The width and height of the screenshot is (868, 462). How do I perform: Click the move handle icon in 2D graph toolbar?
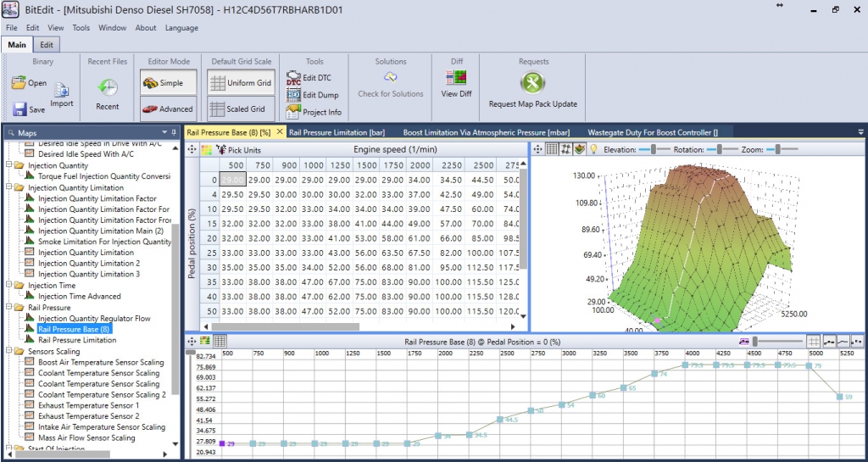(192, 342)
